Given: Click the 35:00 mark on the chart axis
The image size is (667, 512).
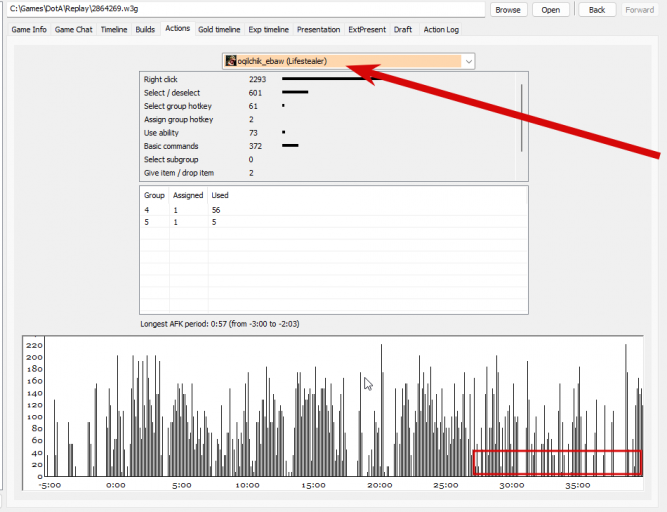Looking at the screenshot, I should (x=578, y=485).
